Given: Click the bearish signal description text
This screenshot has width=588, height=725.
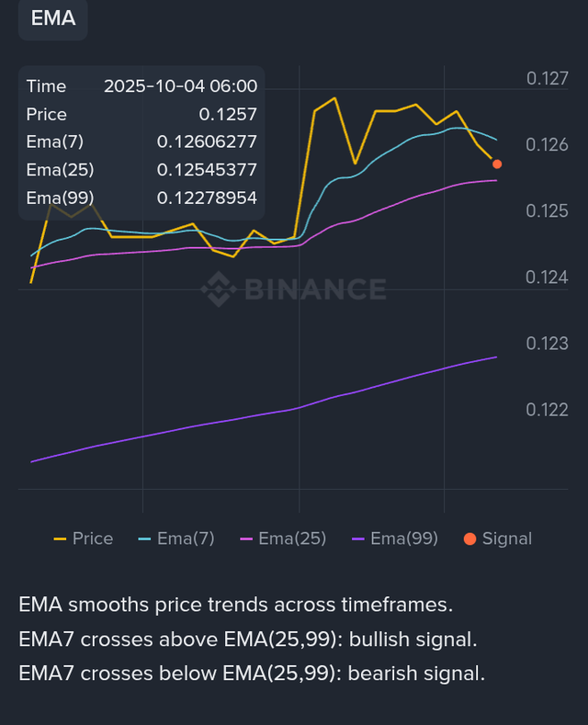Looking at the screenshot, I should click(251, 673).
